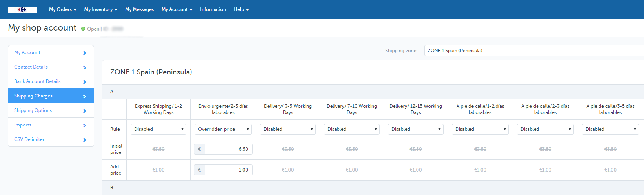The image size is (644, 195).
Task: Click the additional price field showing 1.00
Action: point(228,170)
